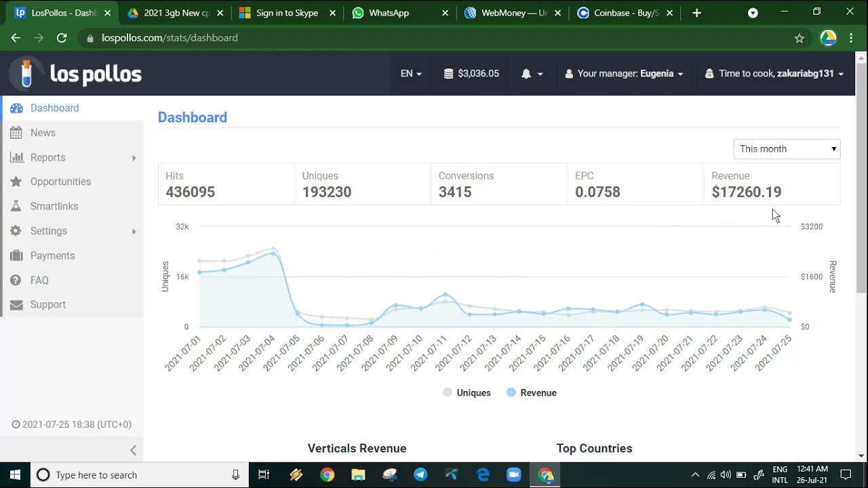868x488 pixels.
Task: Open the notifications bell dropdown
Action: pyautogui.click(x=532, y=74)
